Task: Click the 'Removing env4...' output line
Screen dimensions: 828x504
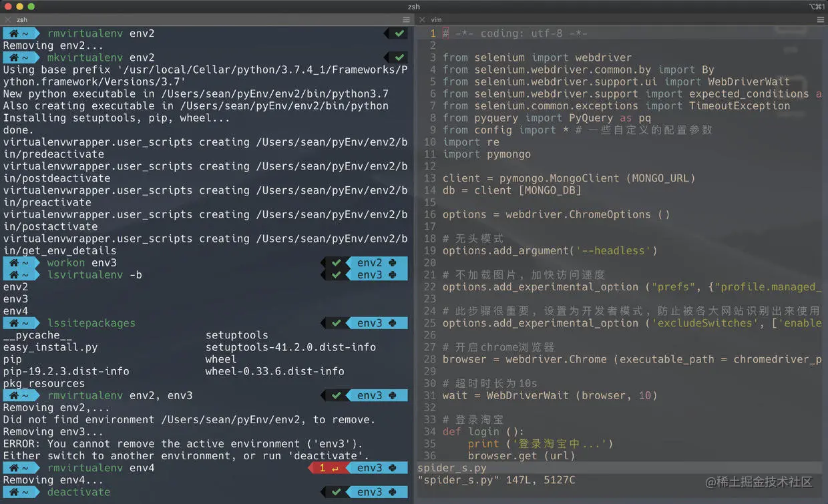Action: pos(53,480)
